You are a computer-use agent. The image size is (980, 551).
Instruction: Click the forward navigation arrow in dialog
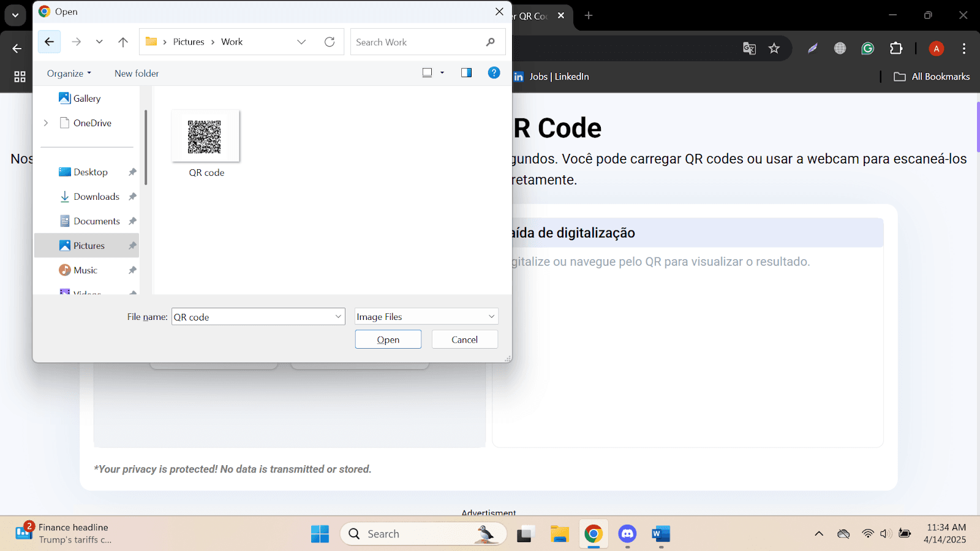[x=77, y=42]
